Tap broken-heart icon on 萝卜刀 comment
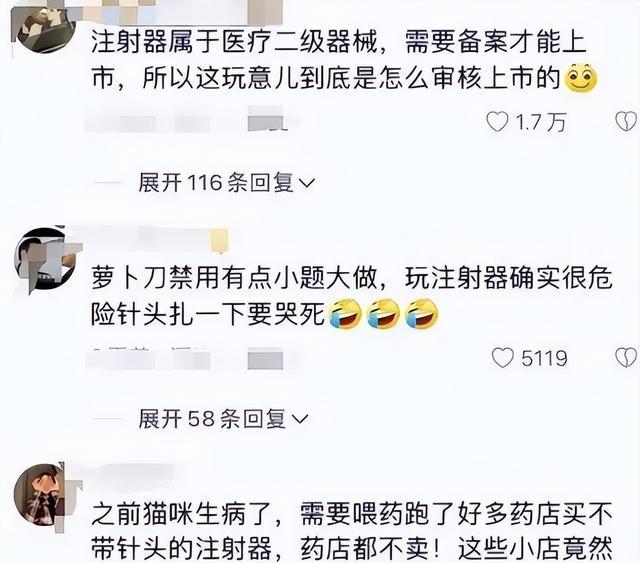This screenshot has height=563, width=640. click(627, 358)
